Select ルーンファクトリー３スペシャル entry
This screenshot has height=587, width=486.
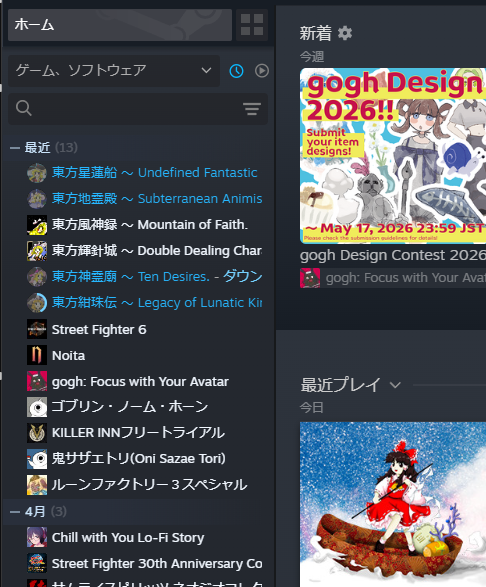(x=149, y=484)
